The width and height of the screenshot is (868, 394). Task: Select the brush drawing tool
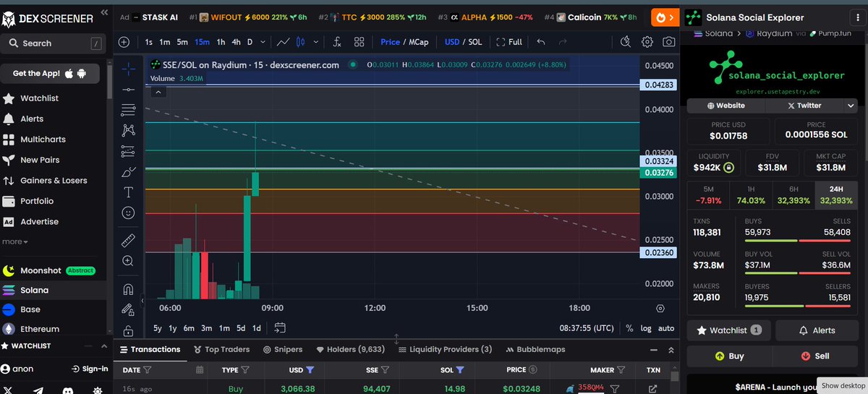click(128, 171)
